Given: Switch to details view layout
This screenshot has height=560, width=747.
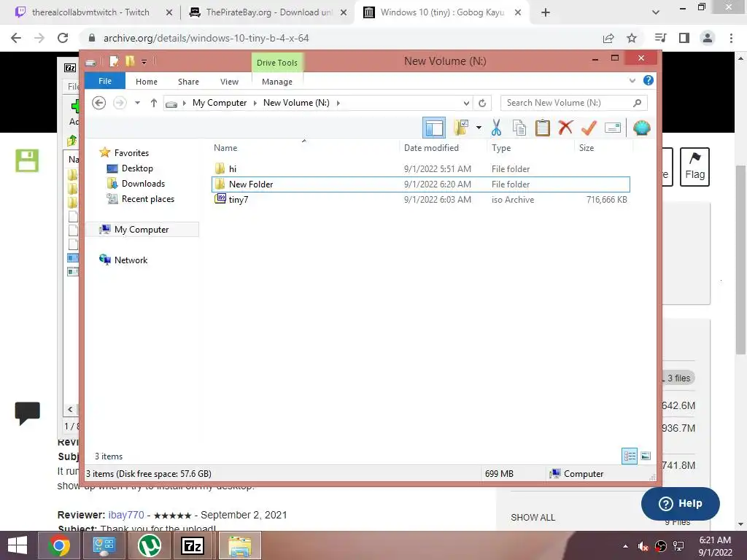Looking at the screenshot, I should pyautogui.click(x=630, y=456).
